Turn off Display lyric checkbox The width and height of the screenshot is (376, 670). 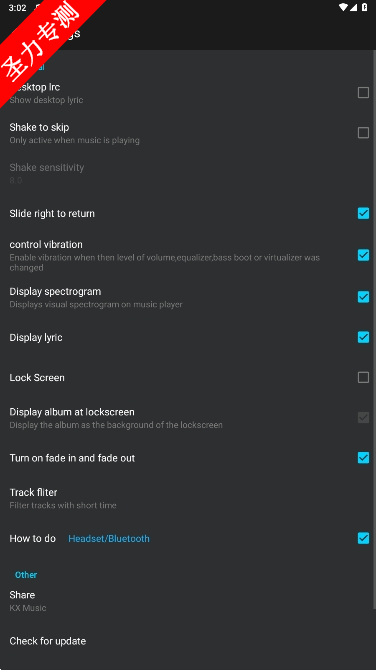(x=363, y=337)
